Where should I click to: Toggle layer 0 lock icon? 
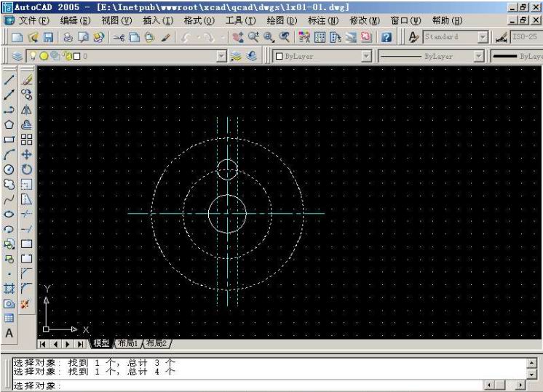coord(68,56)
